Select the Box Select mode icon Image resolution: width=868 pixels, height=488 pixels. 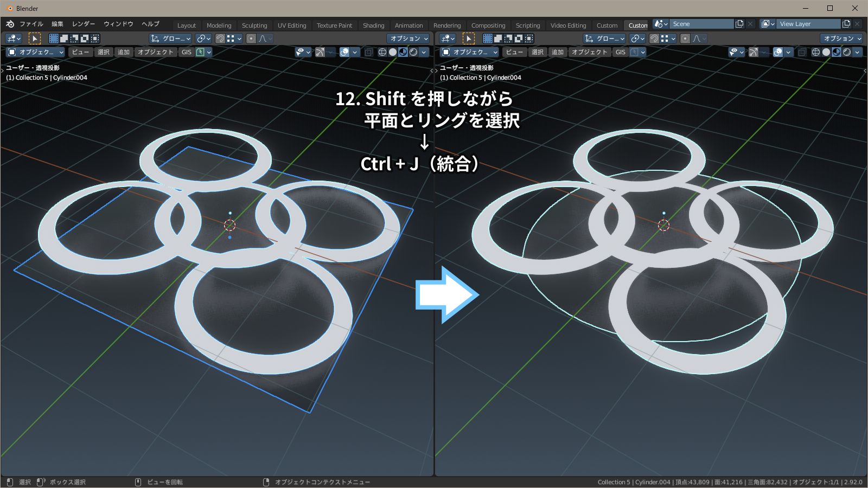(53, 38)
